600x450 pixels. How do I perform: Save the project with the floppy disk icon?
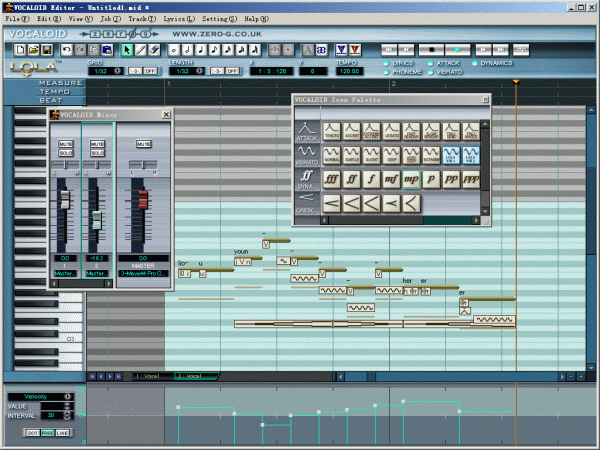[x=47, y=50]
